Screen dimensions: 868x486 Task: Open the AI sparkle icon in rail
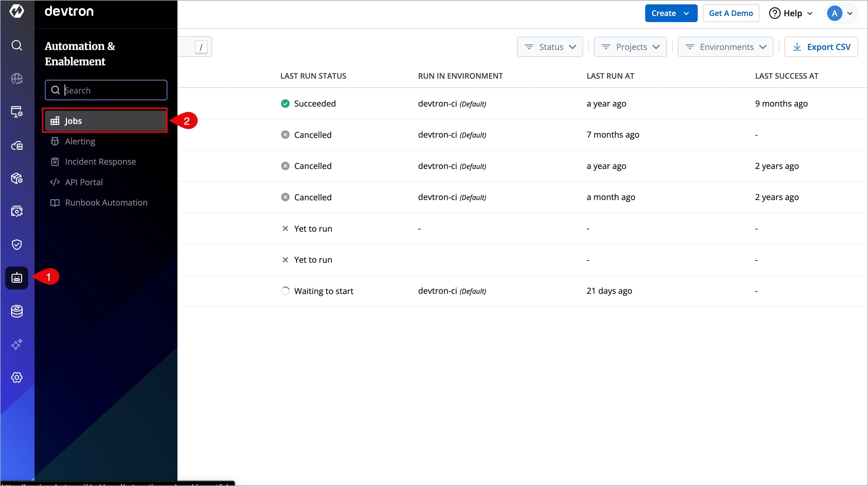tap(17, 344)
